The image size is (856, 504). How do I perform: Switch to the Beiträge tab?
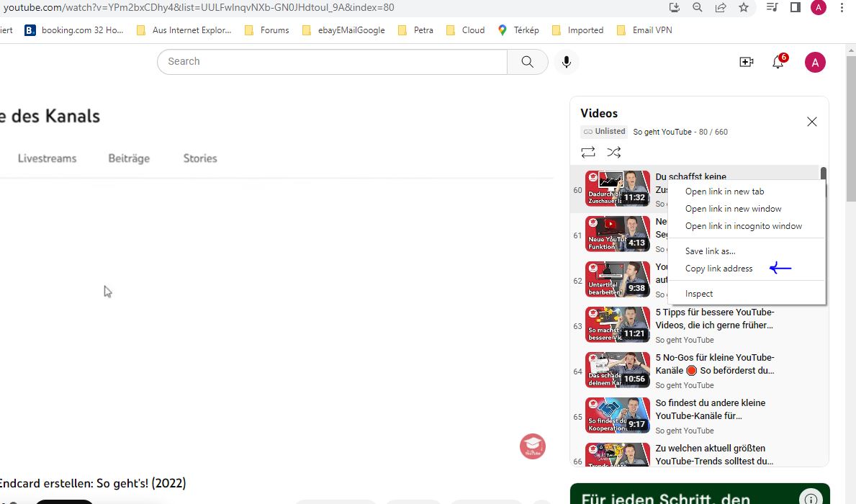click(x=129, y=158)
